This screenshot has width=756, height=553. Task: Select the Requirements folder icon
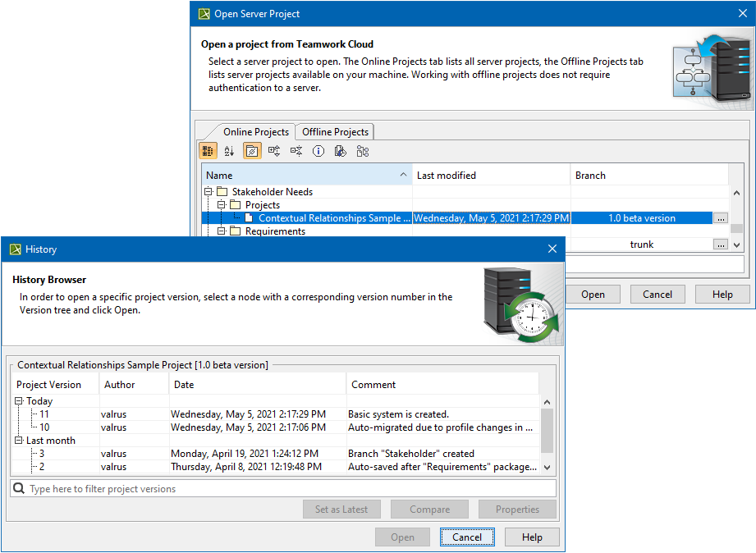pyautogui.click(x=235, y=231)
